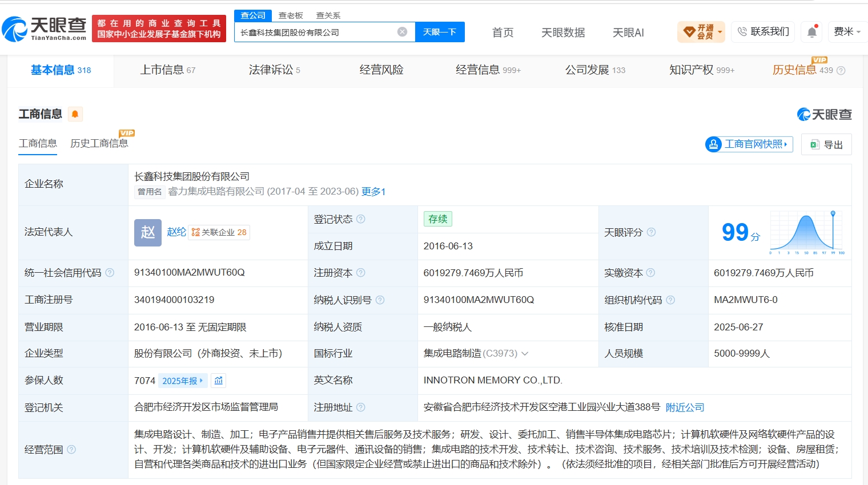
Task: Click the English name INNOTRON MEMORY CO.,LTD.
Action: point(493,380)
